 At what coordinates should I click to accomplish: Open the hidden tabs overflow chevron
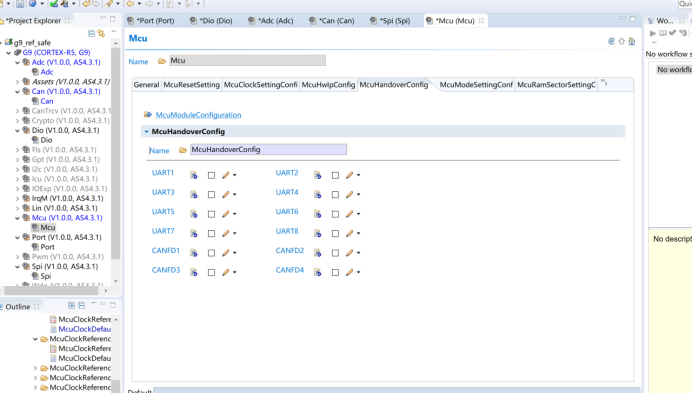[x=604, y=82]
